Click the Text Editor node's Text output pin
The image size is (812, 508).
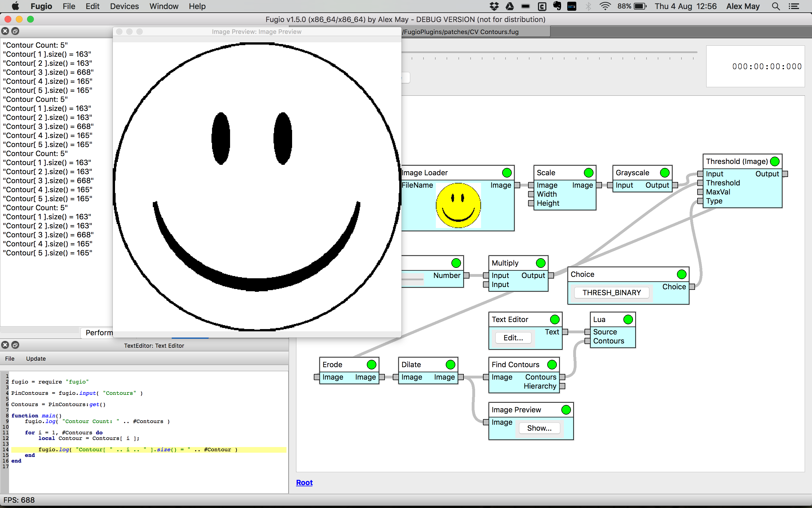coord(565,332)
